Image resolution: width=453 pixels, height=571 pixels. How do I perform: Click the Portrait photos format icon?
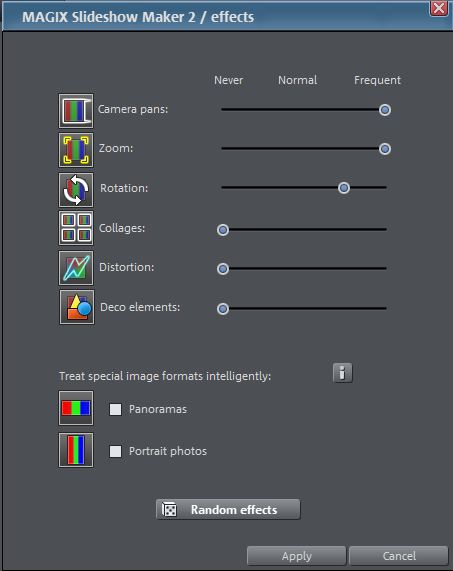[x=76, y=450]
